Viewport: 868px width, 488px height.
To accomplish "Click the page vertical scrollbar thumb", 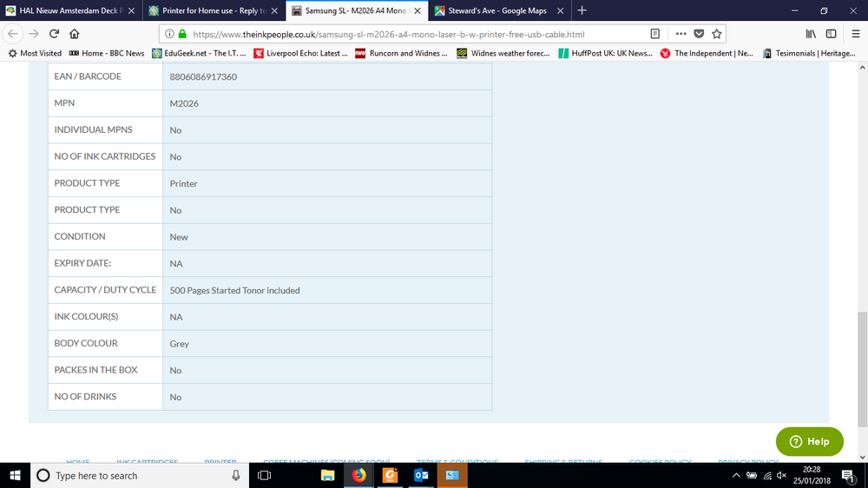I will pos(862,369).
